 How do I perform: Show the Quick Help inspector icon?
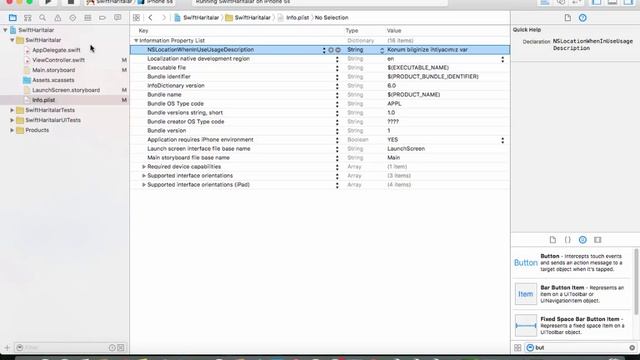click(x=582, y=18)
